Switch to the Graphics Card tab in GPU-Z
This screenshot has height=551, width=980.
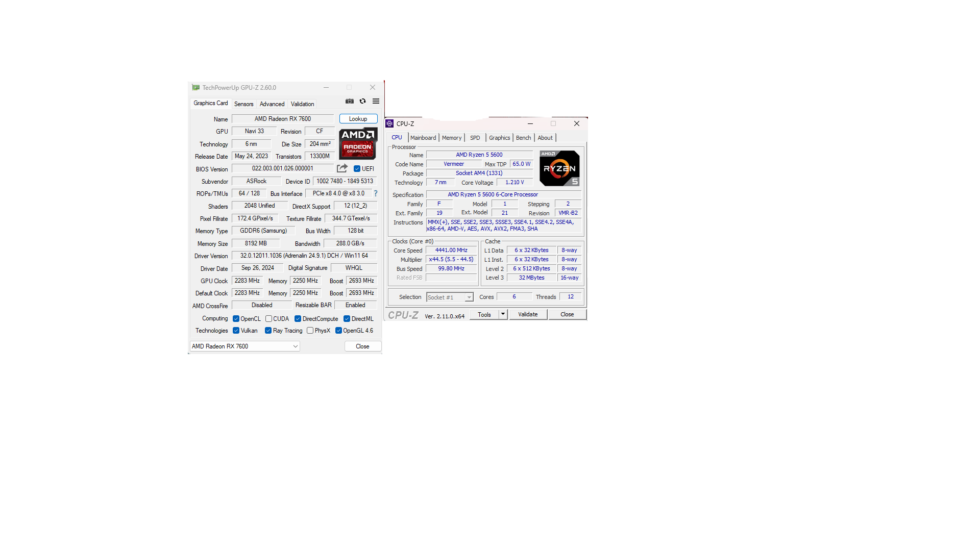click(211, 103)
